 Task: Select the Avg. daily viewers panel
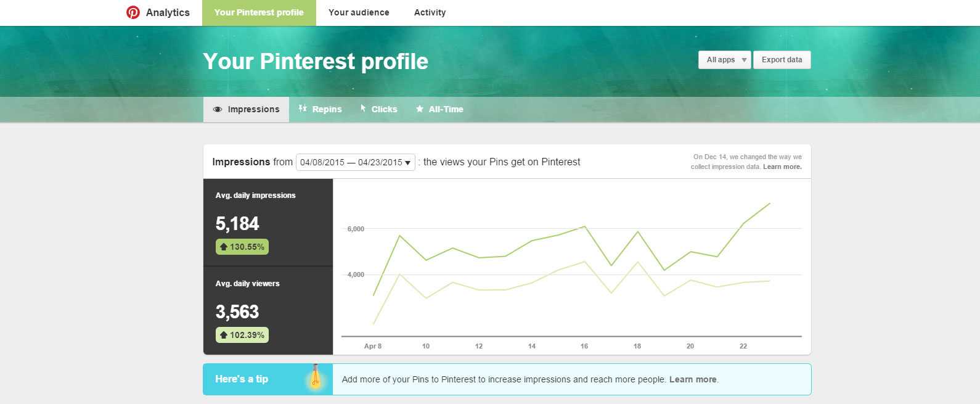tap(268, 310)
